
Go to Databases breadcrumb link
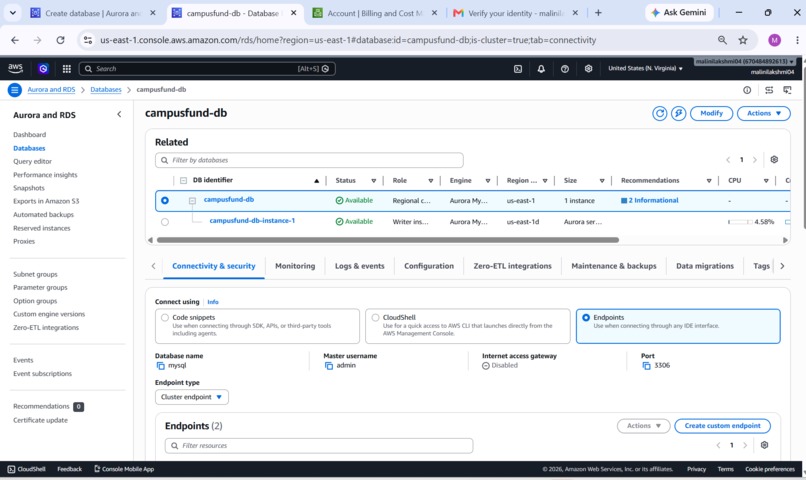[x=106, y=89]
